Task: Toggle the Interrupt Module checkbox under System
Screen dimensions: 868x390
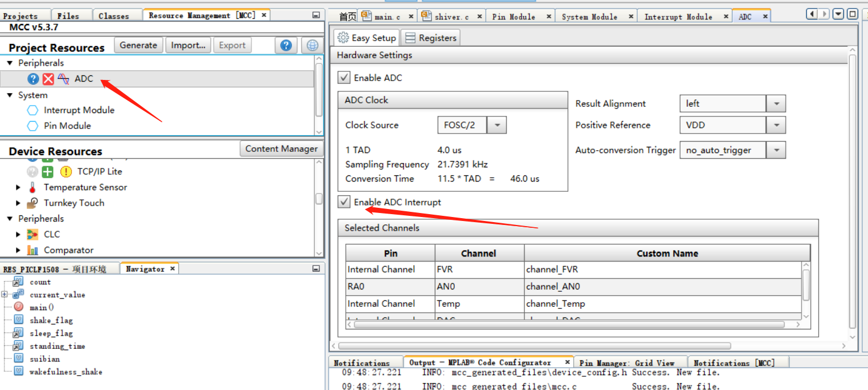Action: [x=33, y=110]
